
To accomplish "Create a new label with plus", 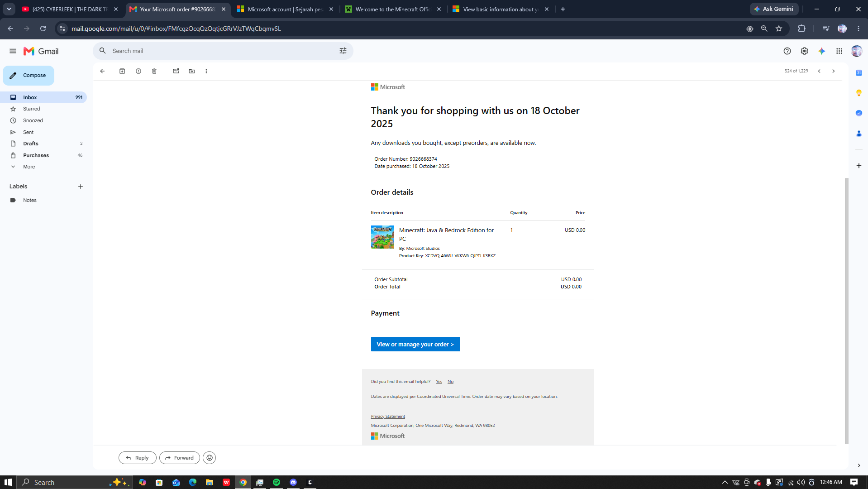I will point(81,187).
